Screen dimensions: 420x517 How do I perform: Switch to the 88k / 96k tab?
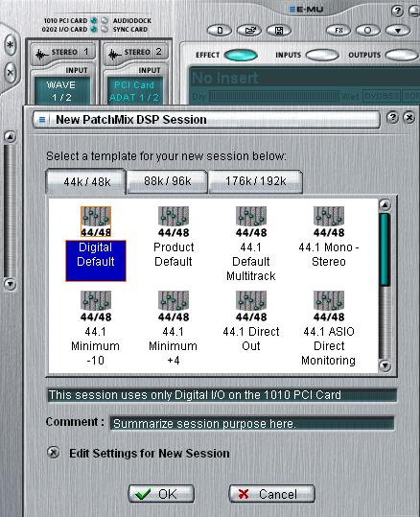click(167, 181)
